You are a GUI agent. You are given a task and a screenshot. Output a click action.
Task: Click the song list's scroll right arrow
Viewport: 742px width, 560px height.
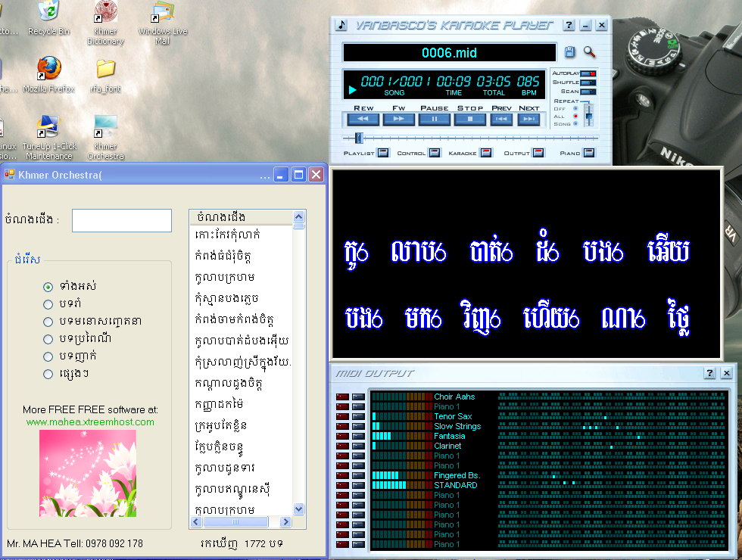(x=285, y=521)
